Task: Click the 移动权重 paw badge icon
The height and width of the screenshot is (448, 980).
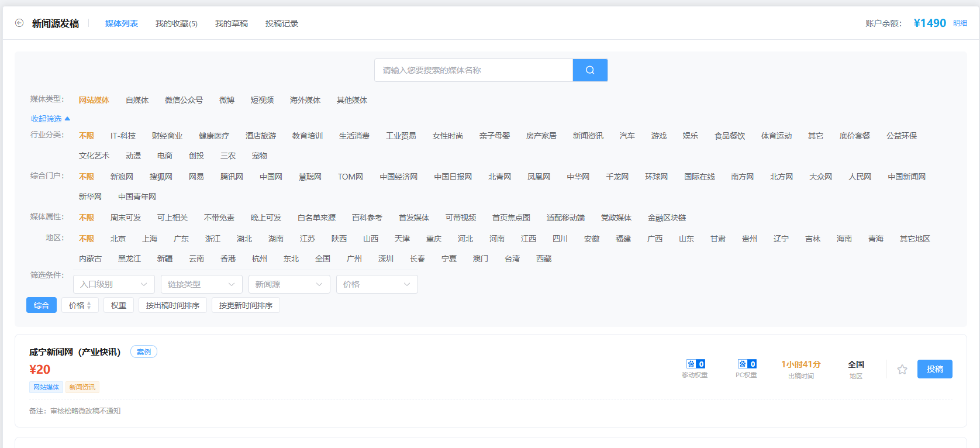Action: (x=695, y=364)
